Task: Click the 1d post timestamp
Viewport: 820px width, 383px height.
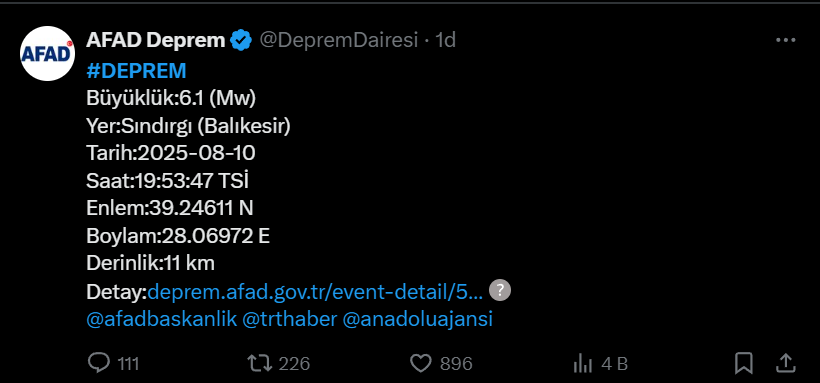Action: 446,40
